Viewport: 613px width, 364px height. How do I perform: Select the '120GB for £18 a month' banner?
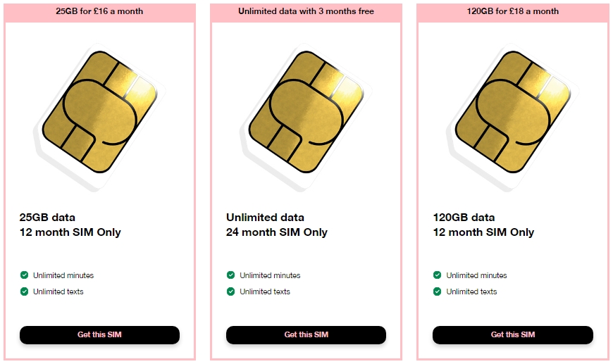pyautogui.click(x=512, y=12)
